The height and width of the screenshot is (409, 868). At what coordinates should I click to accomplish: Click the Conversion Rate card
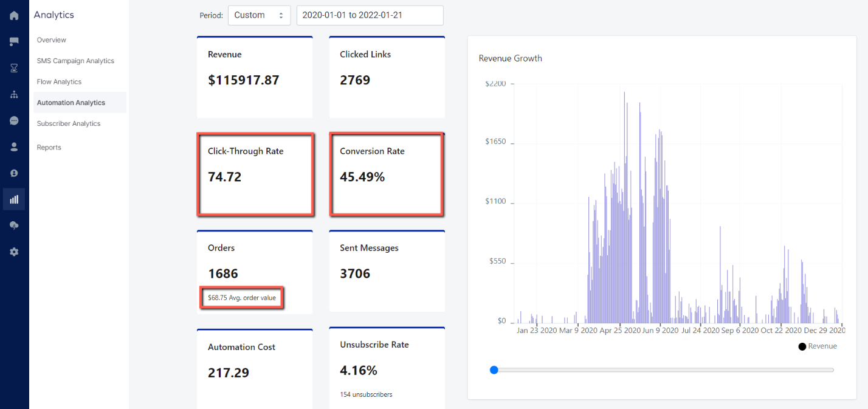click(x=387, y=174)
